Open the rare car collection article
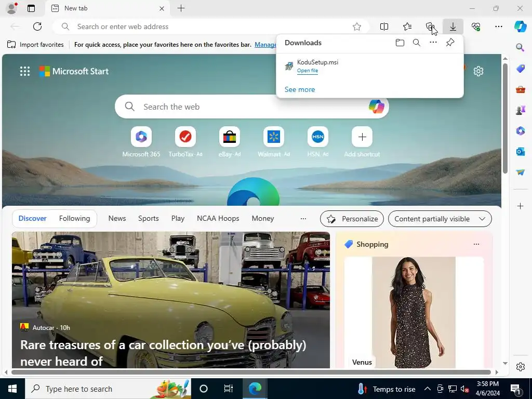The height and width of the screenshot is (399, 532). 170,300
